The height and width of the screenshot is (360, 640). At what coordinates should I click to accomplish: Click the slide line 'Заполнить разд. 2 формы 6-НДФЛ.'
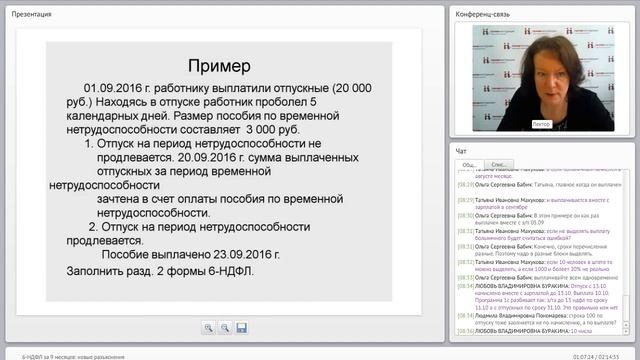[x=160, y=271]
